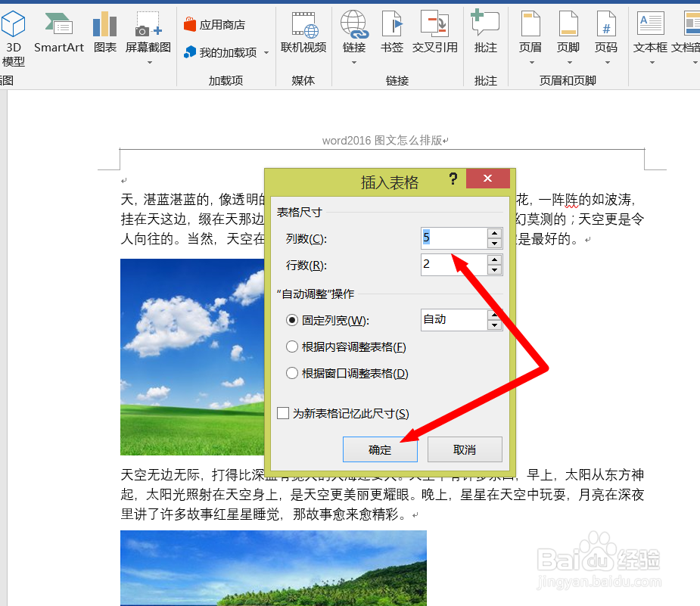Open the 联机视频 online video tool
Viewport: 700px width, 606px height.
[x=303, y=33]
